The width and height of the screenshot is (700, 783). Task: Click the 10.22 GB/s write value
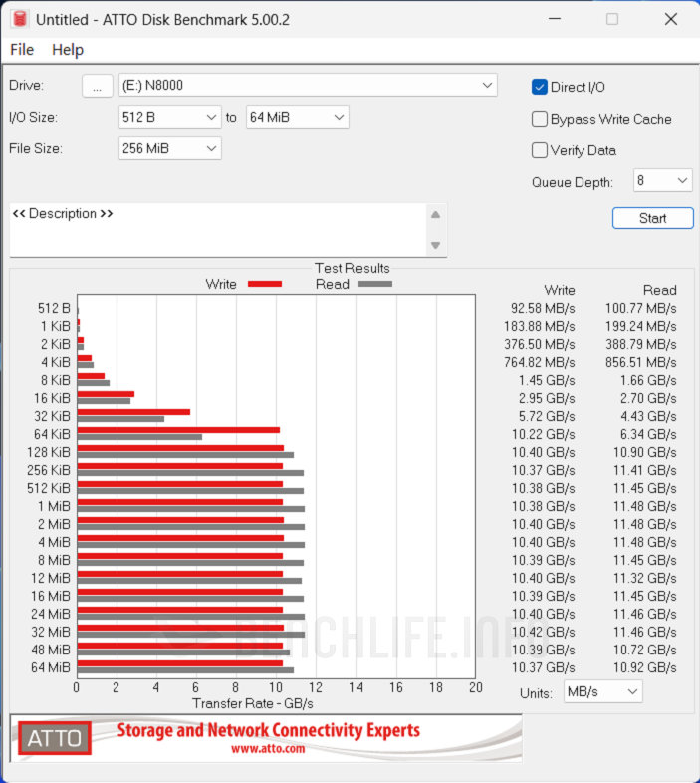click(544, 434)
